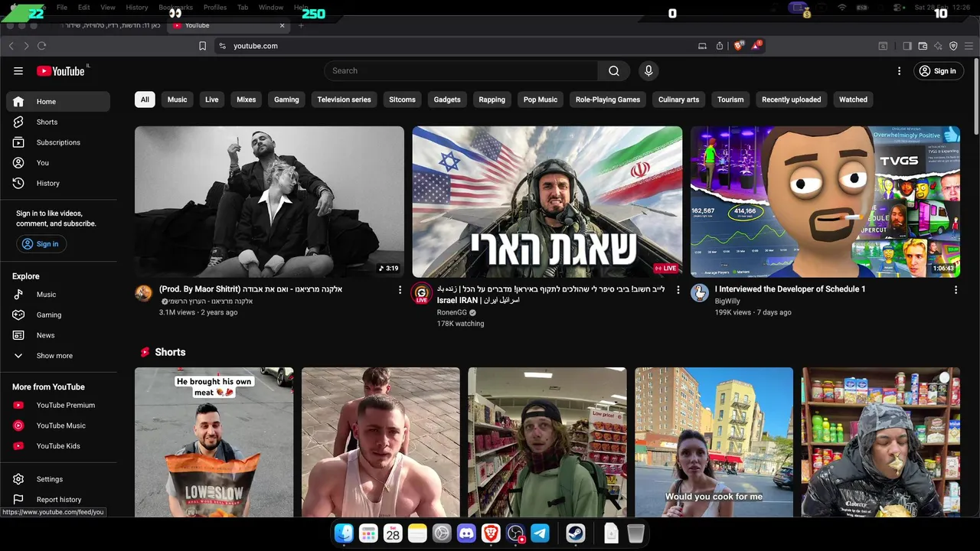Click the page vertical scrollbar

[976, 96]
